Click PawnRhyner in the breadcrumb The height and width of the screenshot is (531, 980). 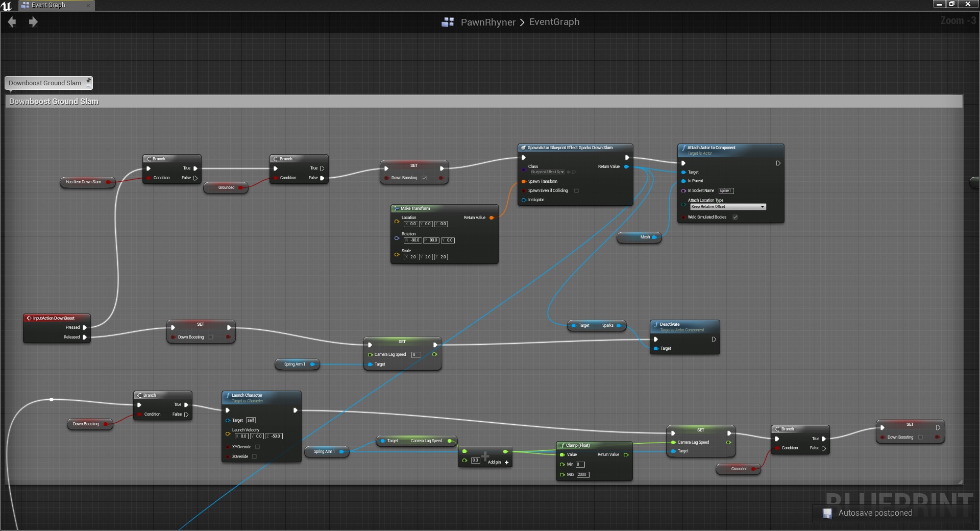click(x=488, y=22)
